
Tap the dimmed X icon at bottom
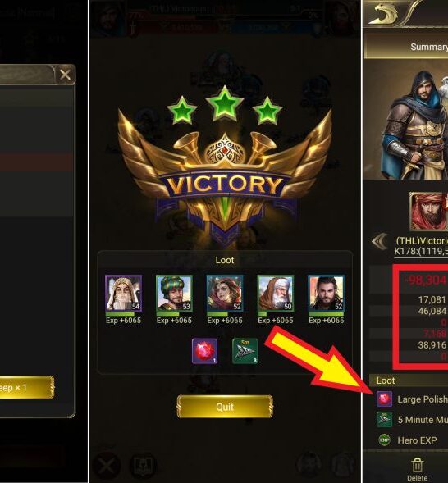(x=107, y=465)
